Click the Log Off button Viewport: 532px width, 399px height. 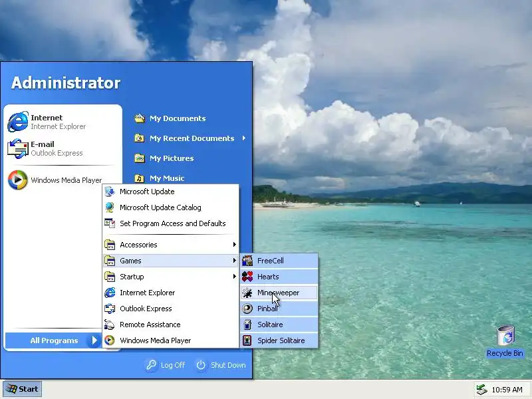point(166,365)
